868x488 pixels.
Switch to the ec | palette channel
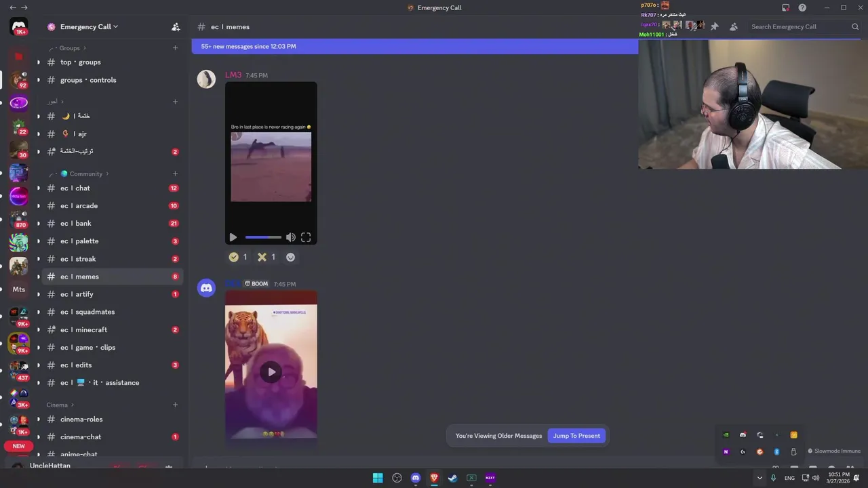113,241
